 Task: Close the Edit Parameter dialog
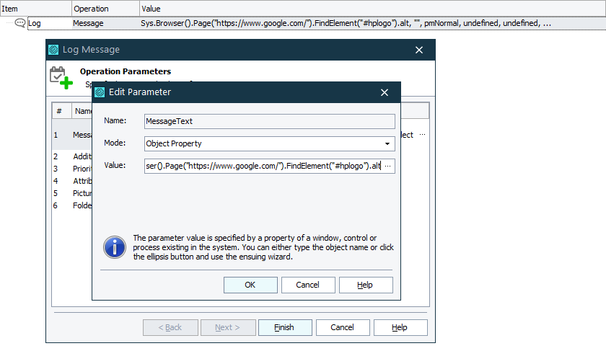point(385,92)
